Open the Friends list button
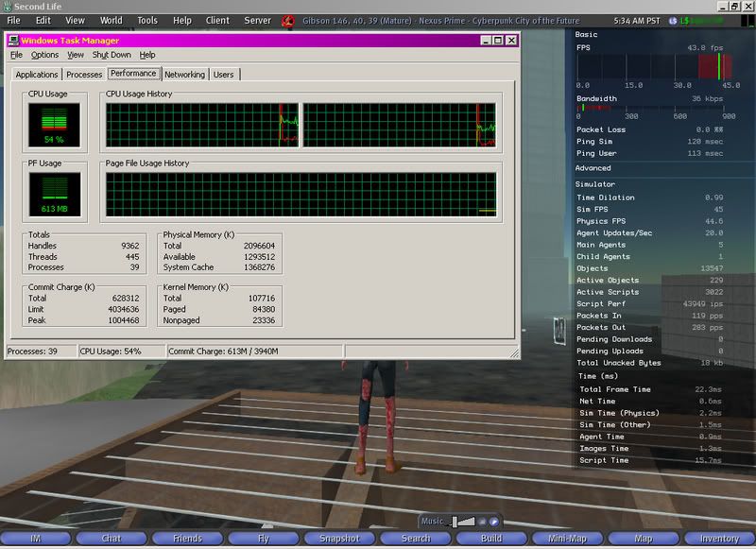The height and width of the screenshot is (549, 756). coord(187,539)
